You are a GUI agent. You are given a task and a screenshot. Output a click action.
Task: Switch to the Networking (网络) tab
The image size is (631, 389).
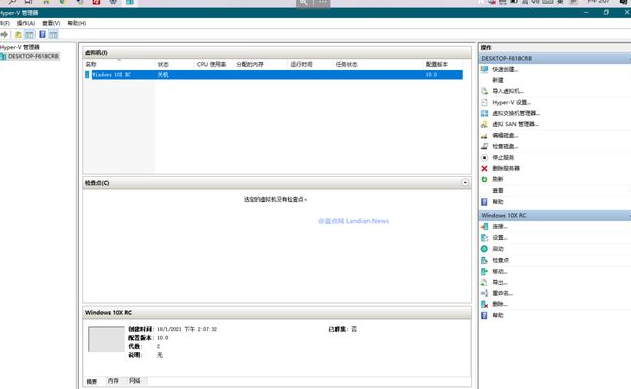pos(135,381)
